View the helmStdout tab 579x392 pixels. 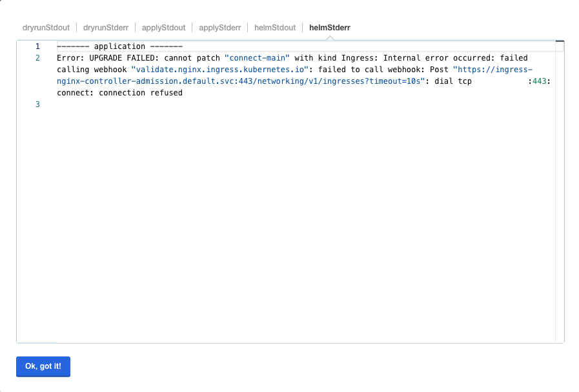tap(275, 28)
